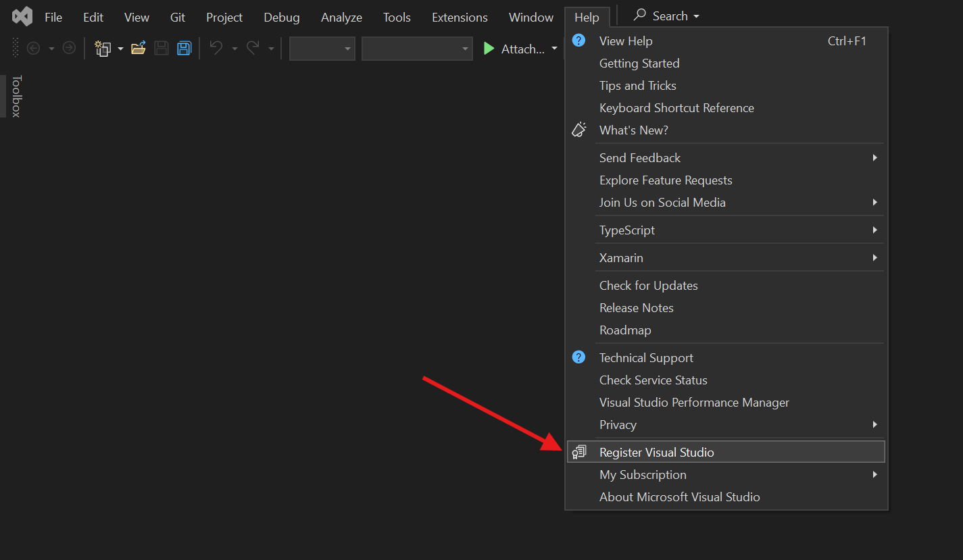Click the New Project toolbar icon
This screenshot has width=963, height=560.
pos(102,49)
